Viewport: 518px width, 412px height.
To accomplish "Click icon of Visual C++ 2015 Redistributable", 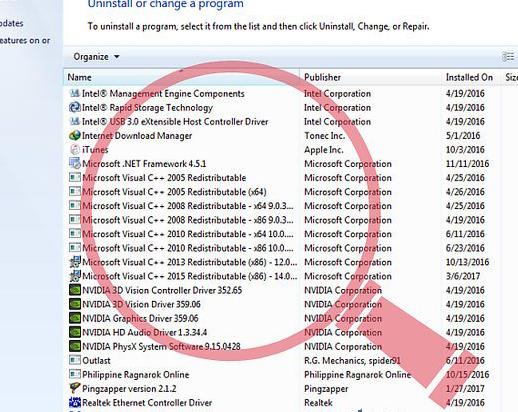I will tap(75, 276).
